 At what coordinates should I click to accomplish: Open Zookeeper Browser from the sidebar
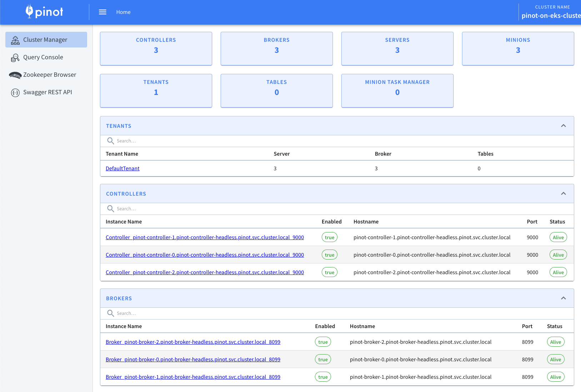pos(46,75)
